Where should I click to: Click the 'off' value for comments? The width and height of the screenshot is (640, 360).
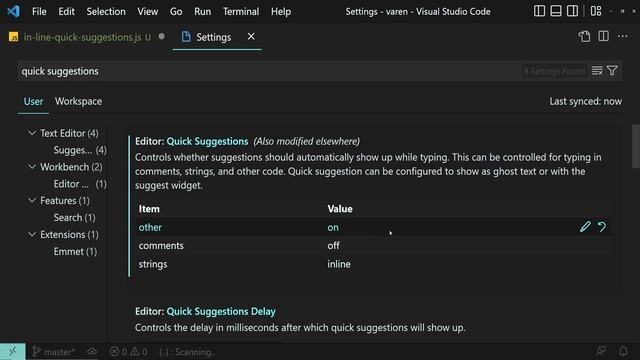333,246
